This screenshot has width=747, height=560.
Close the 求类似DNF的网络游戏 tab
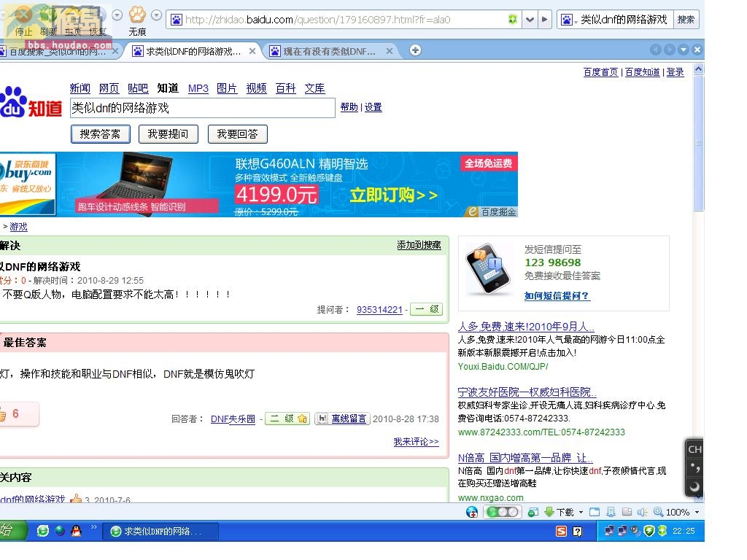click(252, 50)
